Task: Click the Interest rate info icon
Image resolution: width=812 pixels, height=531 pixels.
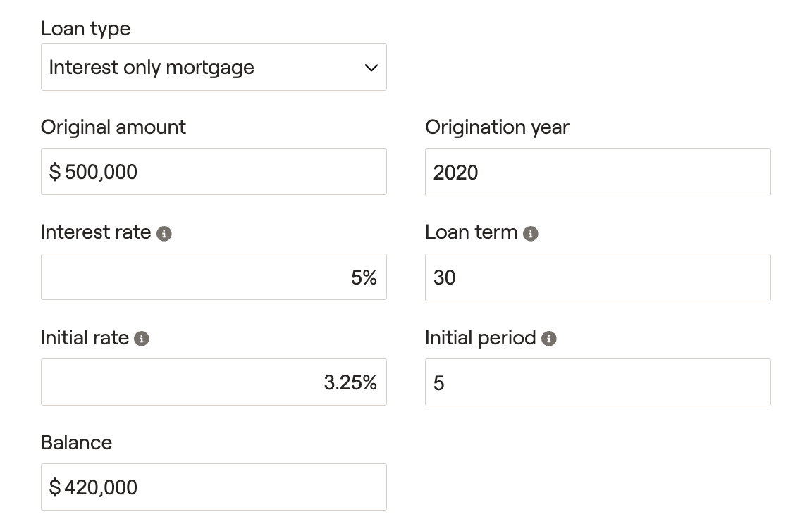Action: click(164, 234)
